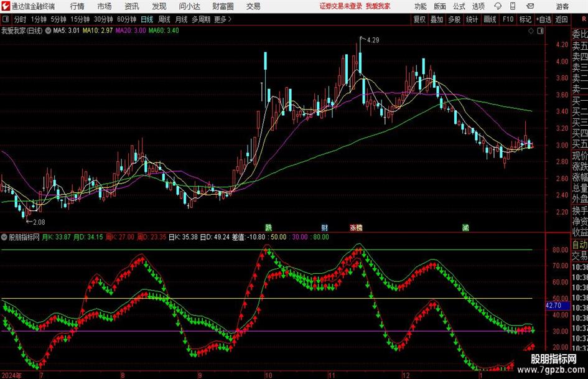Open the 市场 menu

coord(105,6)
